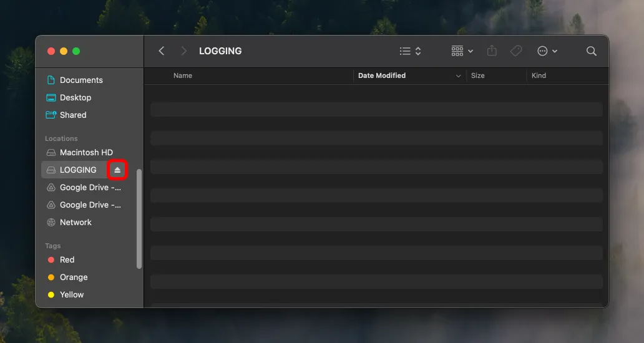
Task: Filter by the Yellow tag
Action: click(x=72, y=294)
